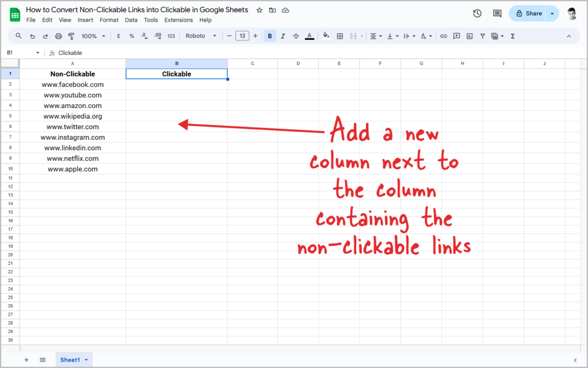
Task: Select cell containing www.wikipedia.org
Action: coord(72,116)
